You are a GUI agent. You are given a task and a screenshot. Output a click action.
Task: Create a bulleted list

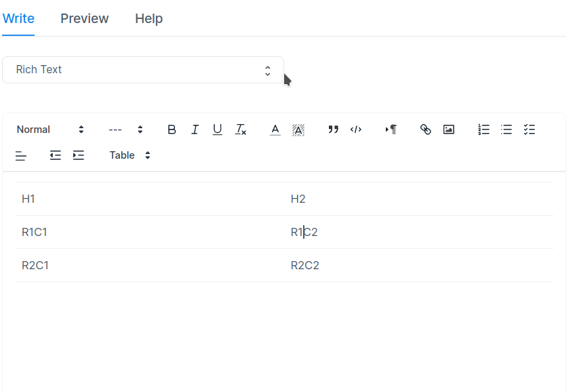tap(506, 130)
